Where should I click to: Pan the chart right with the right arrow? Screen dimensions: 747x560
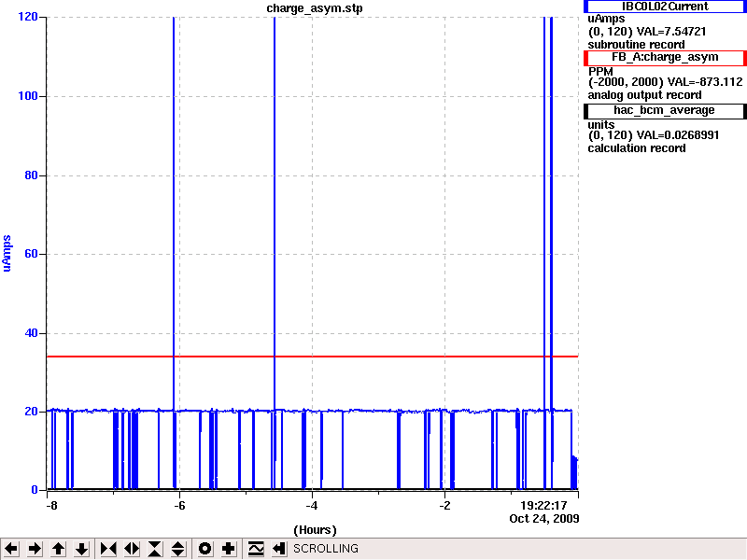pyautogui.click(x=35, y=549)
